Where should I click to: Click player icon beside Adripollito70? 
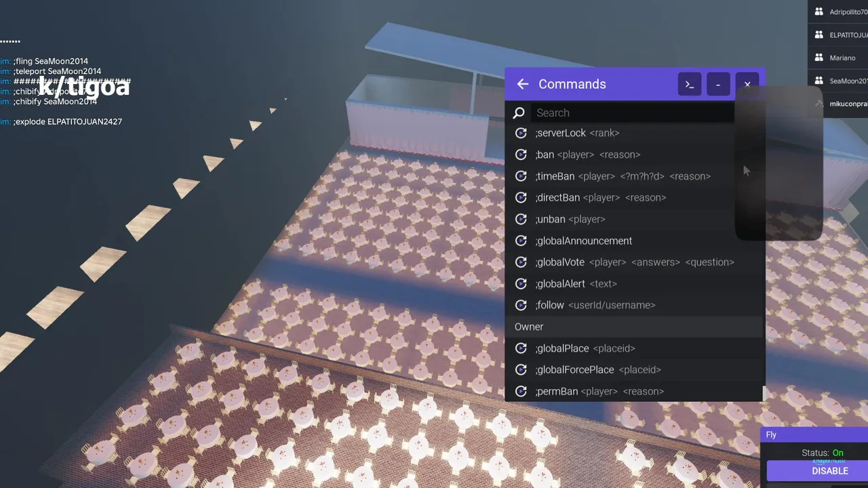tap(818, 12)
